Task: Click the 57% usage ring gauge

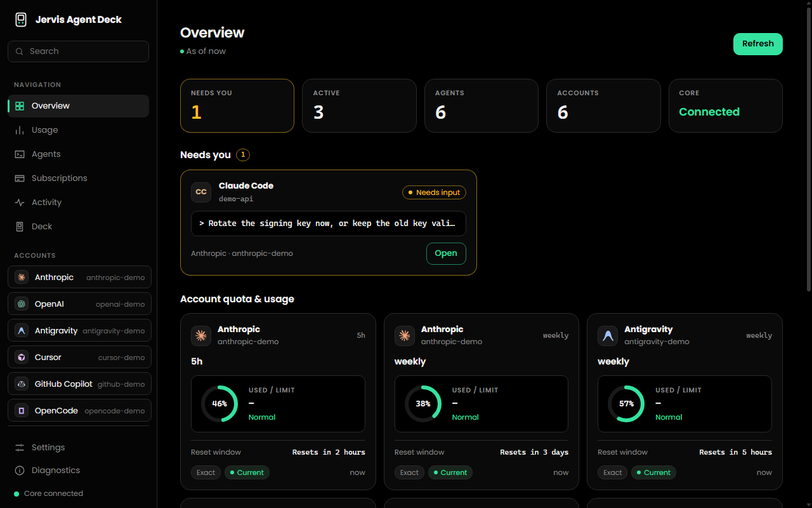Action: point(626,404)
